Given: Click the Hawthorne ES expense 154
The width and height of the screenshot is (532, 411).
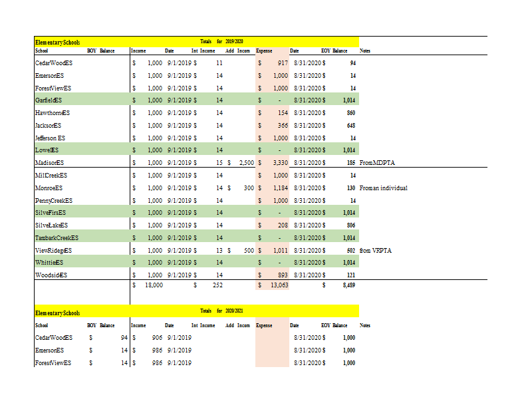Looking at the screenshot, I should click(x=283, y=113).
